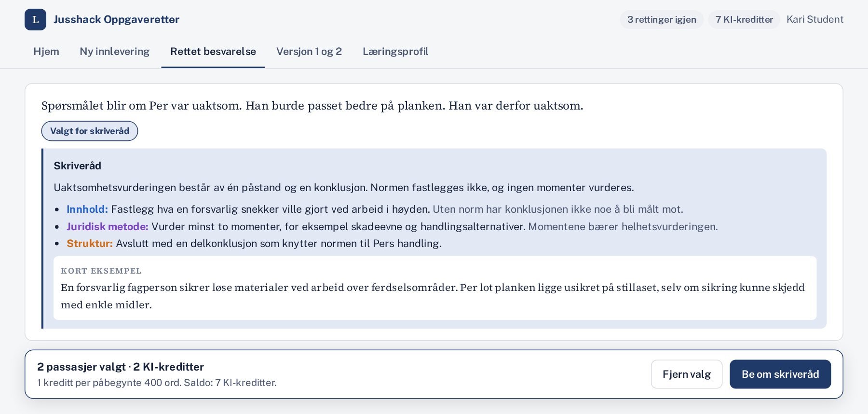Open the Kari Student user profile
The width and height of the screenshot is (868, 414).
[815, 19]
